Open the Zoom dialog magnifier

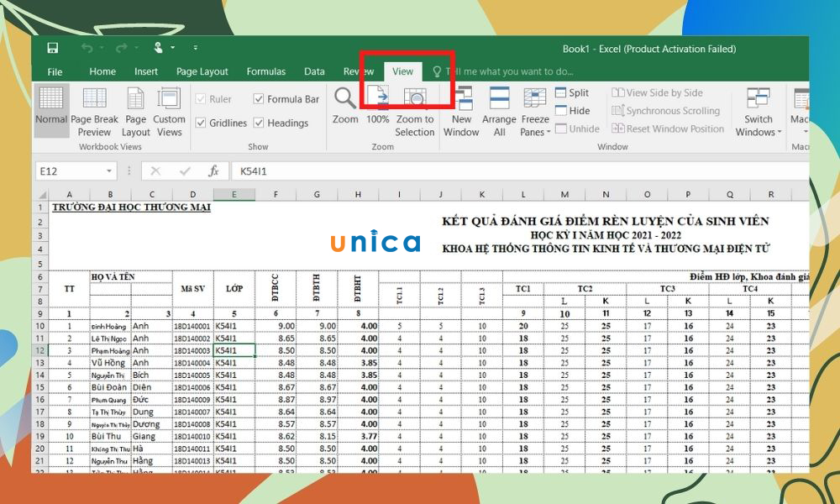pos(345,106)
